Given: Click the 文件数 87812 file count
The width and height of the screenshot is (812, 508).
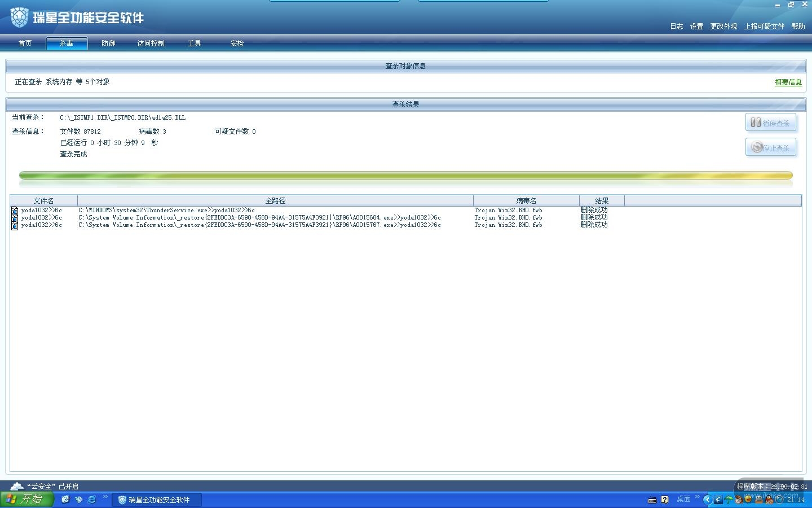Looking at the screenshot, I should [81, 132].
